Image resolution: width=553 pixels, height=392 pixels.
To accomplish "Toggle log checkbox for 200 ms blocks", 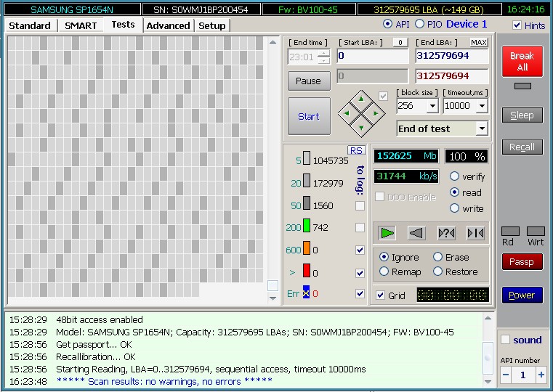I will click(360, 227).
